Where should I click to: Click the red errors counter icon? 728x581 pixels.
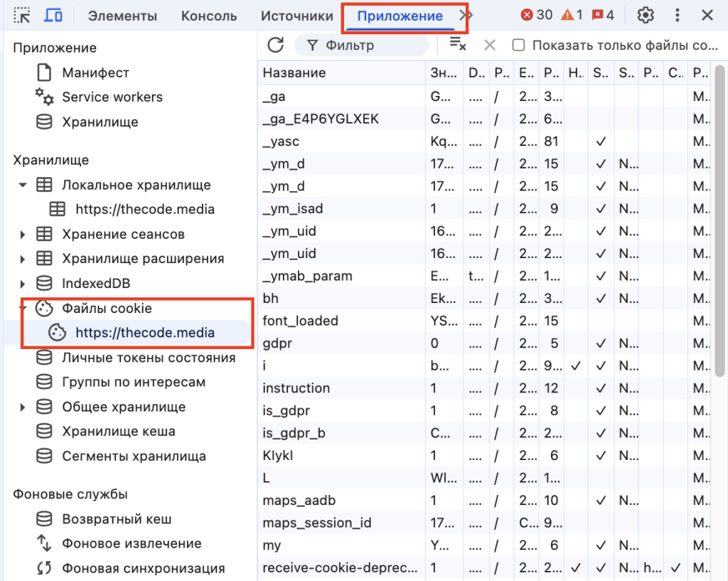pos(528,16)
